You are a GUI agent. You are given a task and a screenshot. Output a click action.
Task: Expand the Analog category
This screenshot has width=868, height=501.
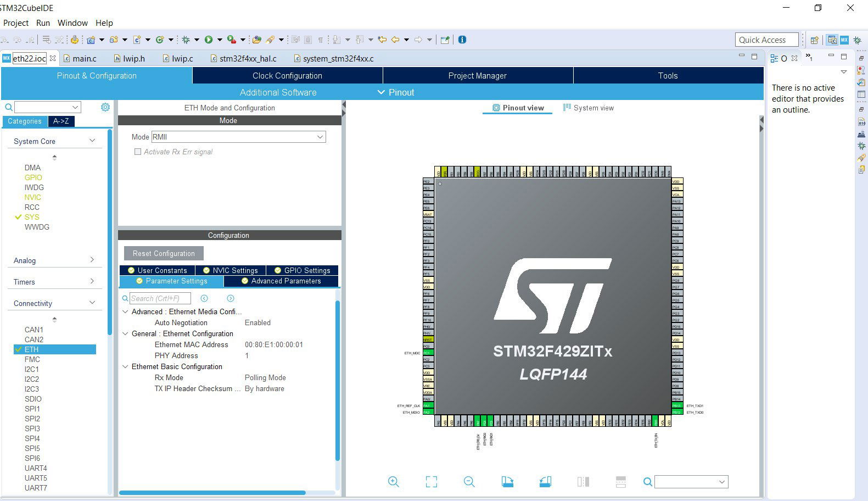[x=92, y=260]
